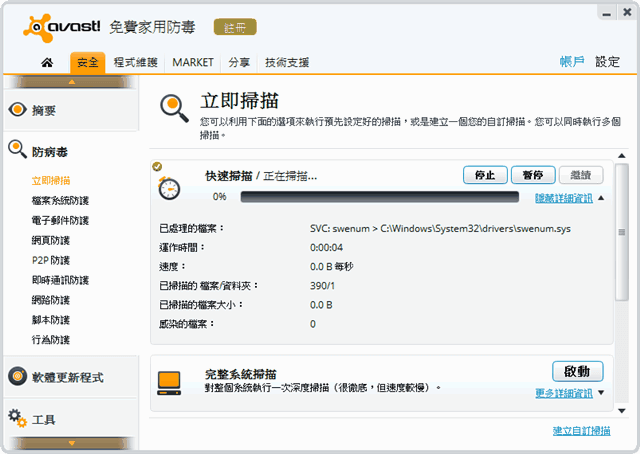
Task: Start full system scan with 啟動
Action: 578,372
